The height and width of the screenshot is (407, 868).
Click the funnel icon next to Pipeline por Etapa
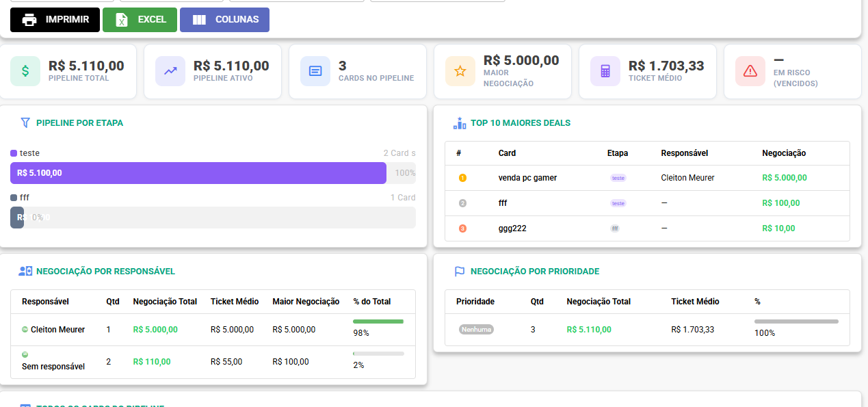pyautogui.click(x=25, y=123)
